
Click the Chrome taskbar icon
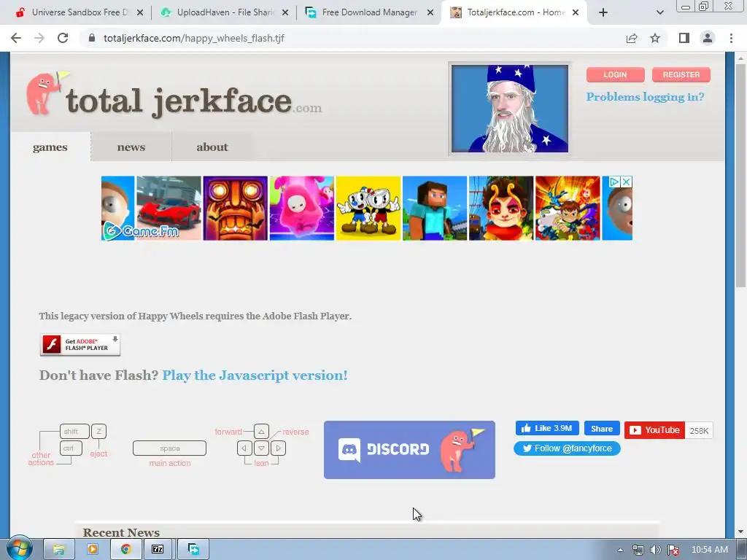[x=125, y=550]
